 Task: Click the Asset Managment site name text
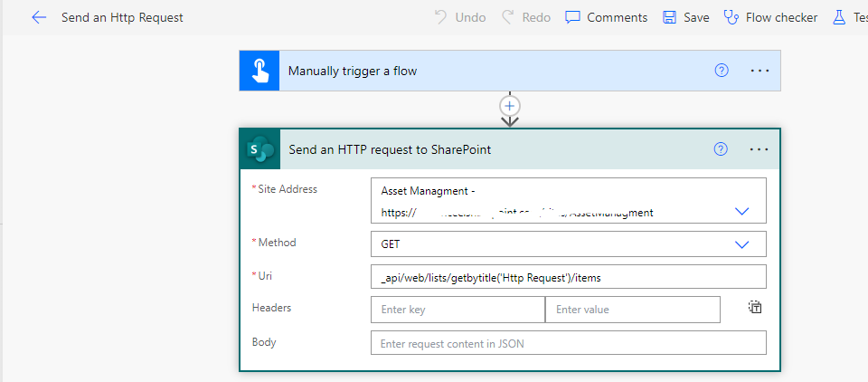pyautogui.click(x=423, y=191)
